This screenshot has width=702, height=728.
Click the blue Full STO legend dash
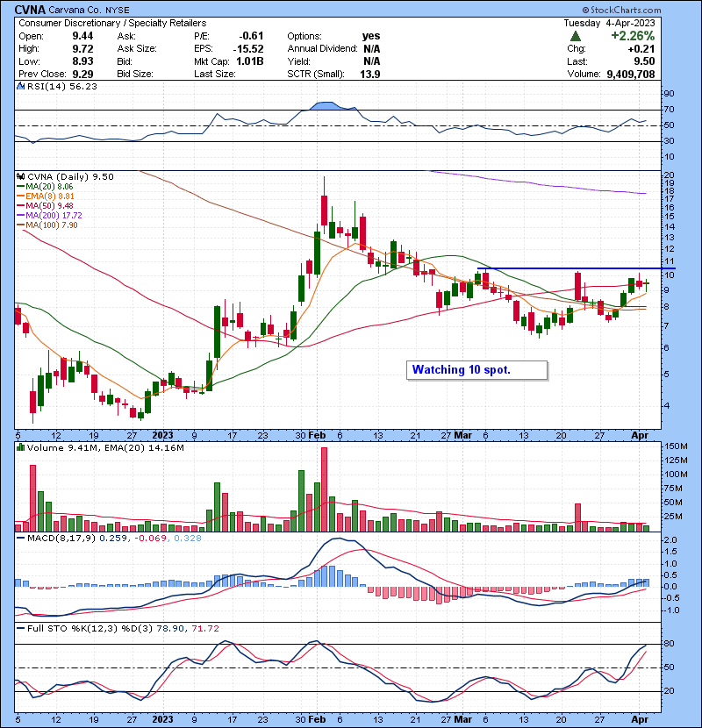(20, 629)
